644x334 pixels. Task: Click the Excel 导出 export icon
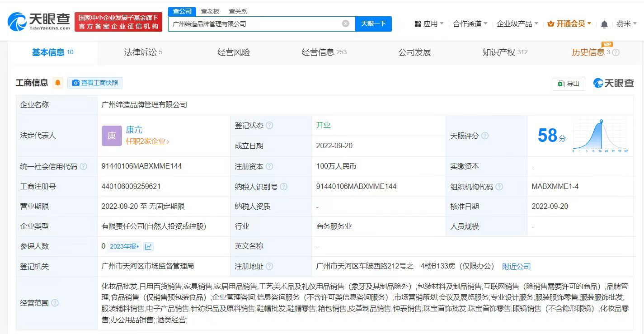[x=561, y=83]
